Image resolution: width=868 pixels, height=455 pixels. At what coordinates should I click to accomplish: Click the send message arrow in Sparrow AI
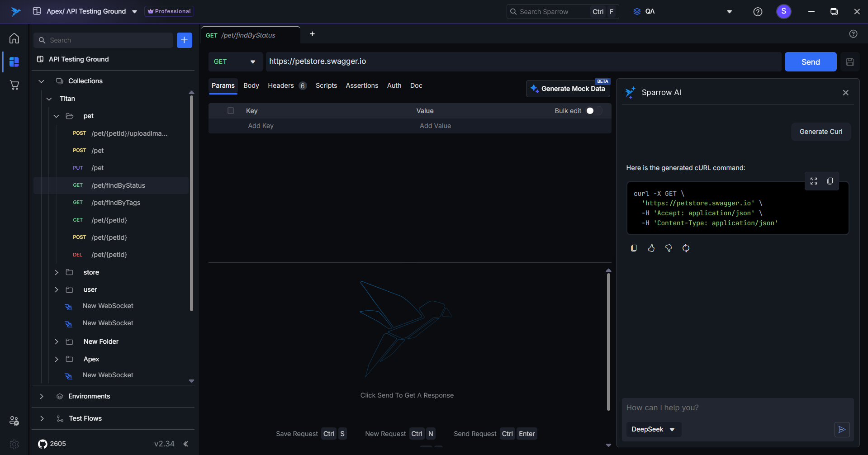[x=842, y=429]
